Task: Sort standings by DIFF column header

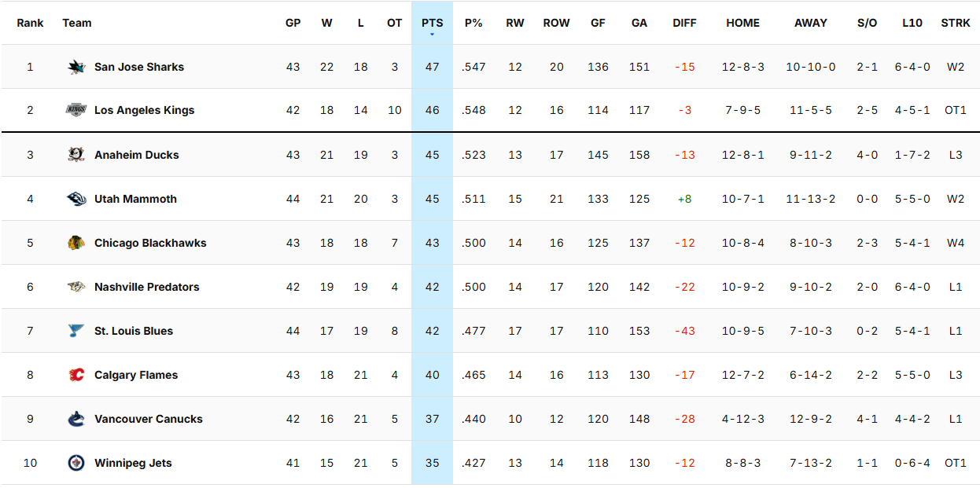Action: [x=684, y=23]
